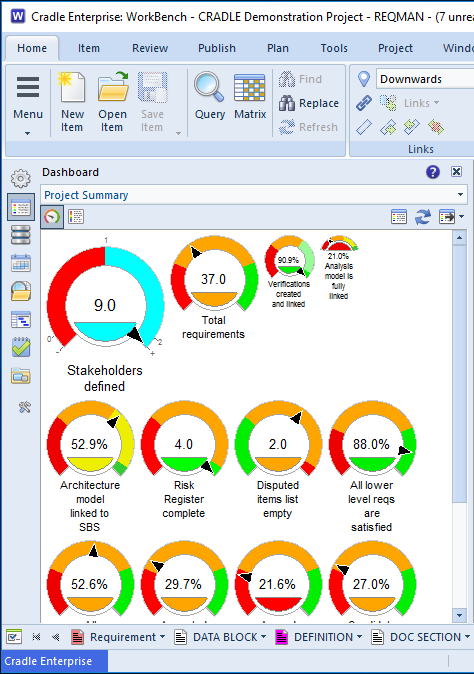Run a Query with the magnifier icon

[209, 96]
